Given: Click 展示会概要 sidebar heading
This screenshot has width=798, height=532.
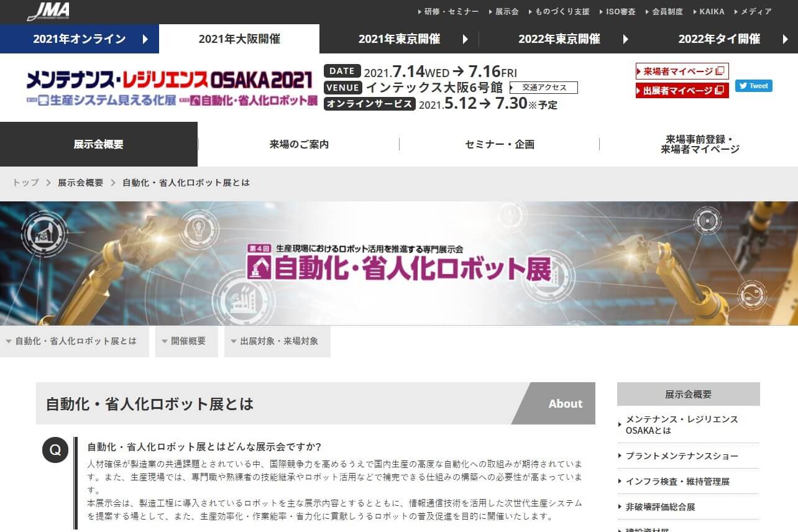Looking at the screenshot, I should click(x=689, y=394).
